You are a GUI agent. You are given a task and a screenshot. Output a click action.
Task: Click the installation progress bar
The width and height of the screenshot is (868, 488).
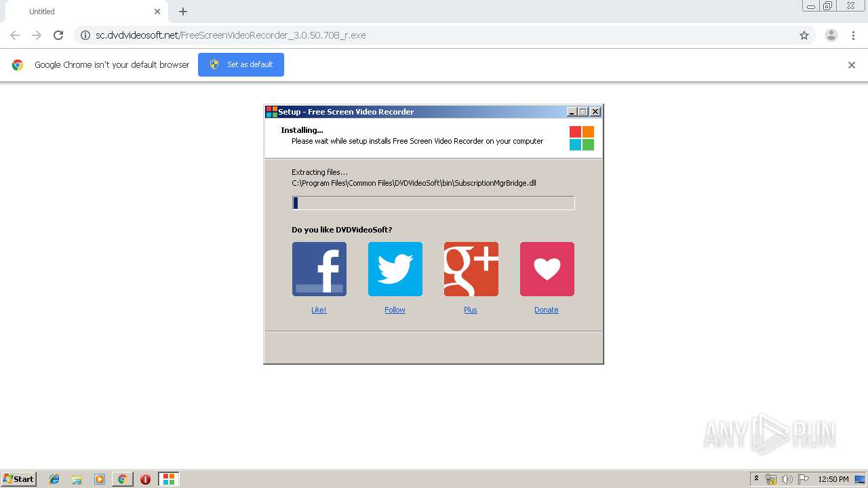(433, 203)
